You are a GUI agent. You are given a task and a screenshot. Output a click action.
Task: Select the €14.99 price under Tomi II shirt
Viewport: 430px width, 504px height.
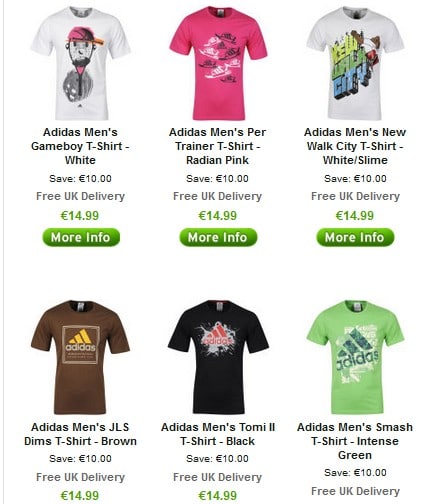pyautogui.click(x=218, y=496)
